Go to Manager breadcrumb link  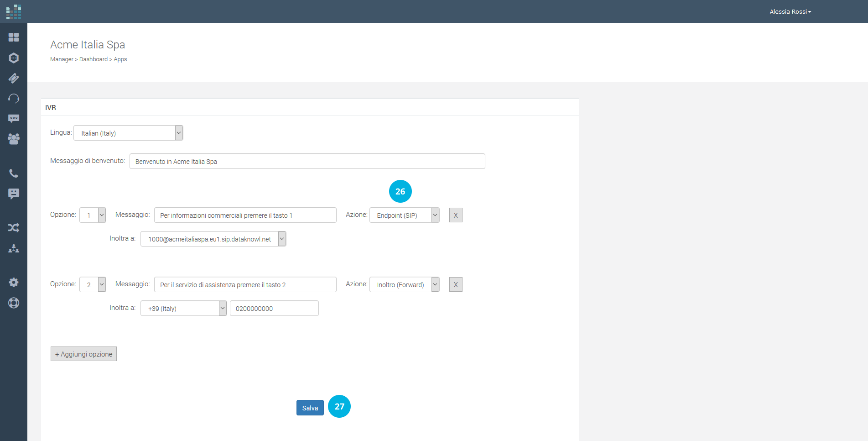tap(62, 59)
